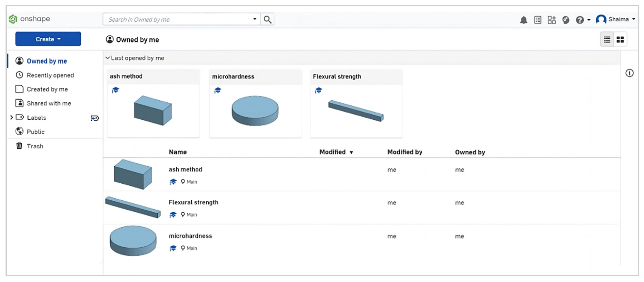The height and width of the screenshot is (282, 644).
Task: Click Flexural strength list row thumbnail
Action: coord(133,207)
